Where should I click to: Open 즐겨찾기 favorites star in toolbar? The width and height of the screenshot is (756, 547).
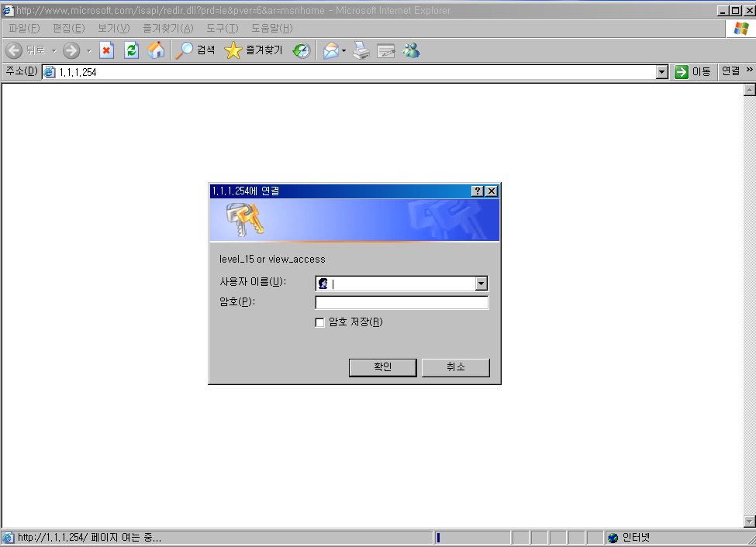254,50
